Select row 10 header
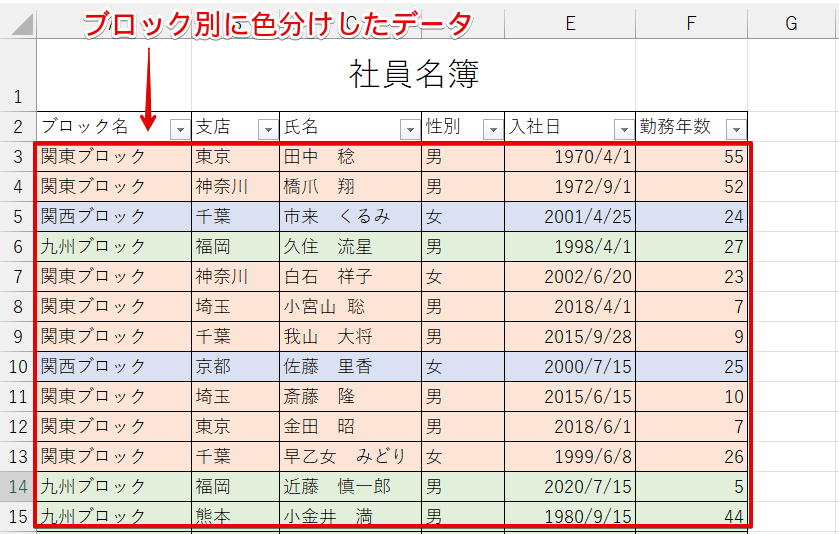Image resolution: width=839 pixels, height=534 pixels. [18, 367]
